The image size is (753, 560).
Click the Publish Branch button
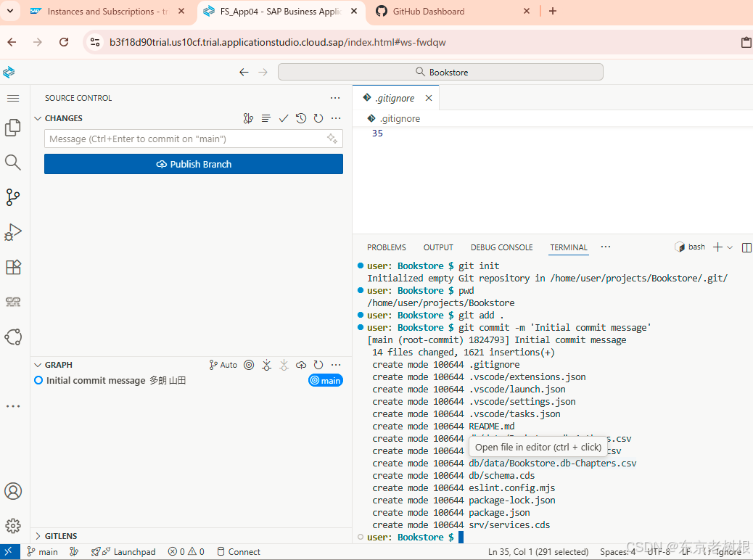click(194, 164)
